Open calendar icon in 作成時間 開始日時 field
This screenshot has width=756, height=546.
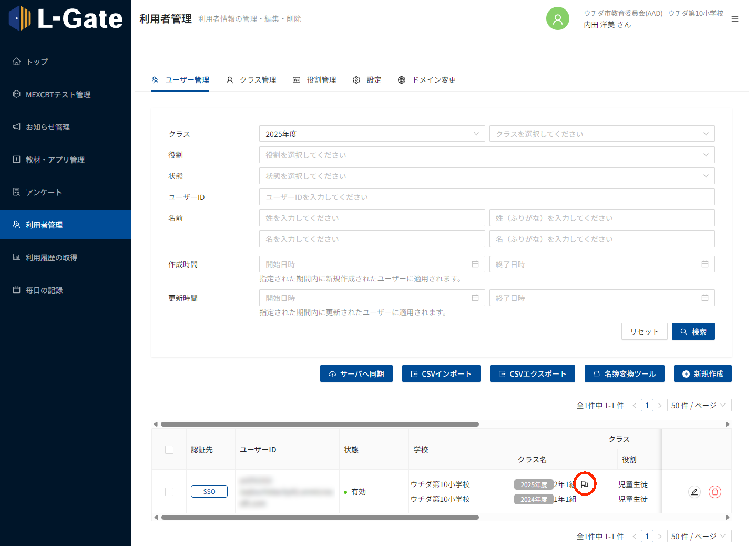click(x=475, y=264)
